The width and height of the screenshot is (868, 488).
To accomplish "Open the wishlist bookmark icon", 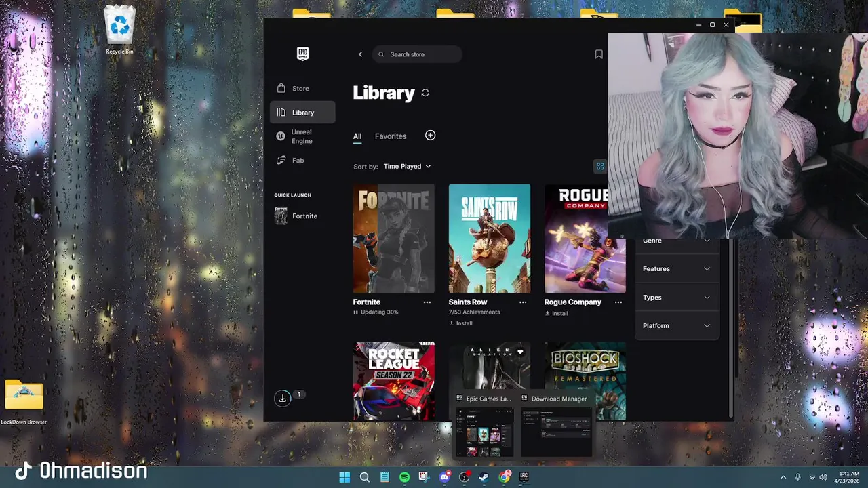I will 599,54.
